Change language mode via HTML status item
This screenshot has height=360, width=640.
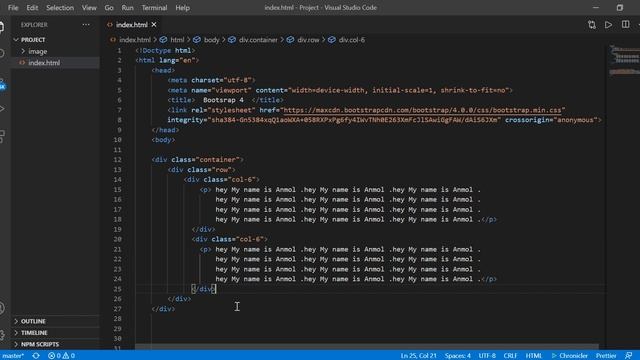coord(533,356)
